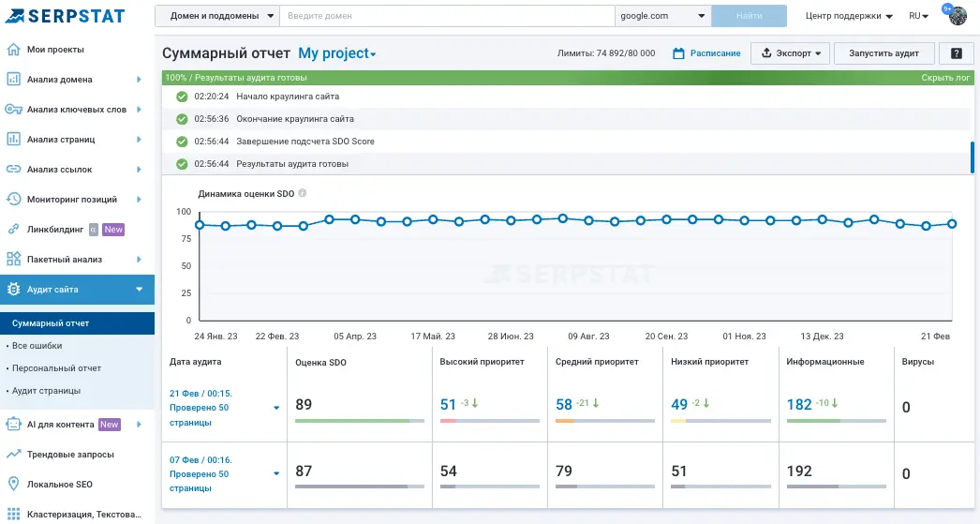Screen dimensions: 980x524
Task: Click the Линкбилдинг link icon
Action: pos(13,229)
